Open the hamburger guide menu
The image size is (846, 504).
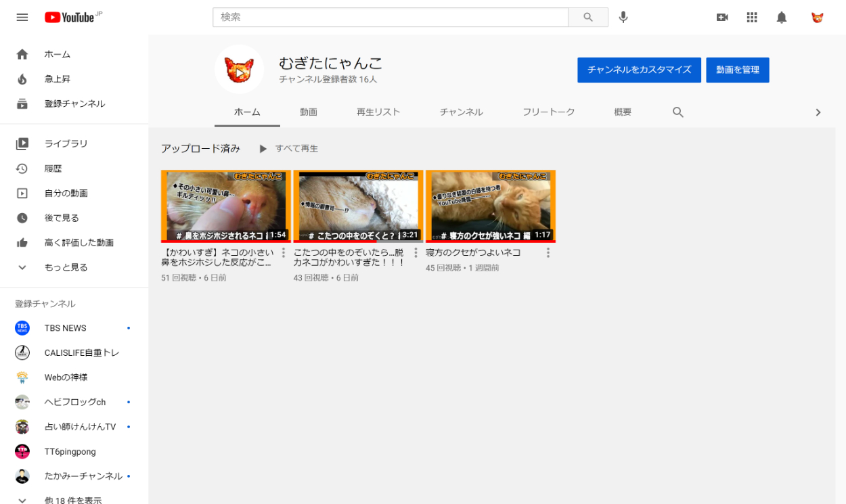click(x=22, y=18)
